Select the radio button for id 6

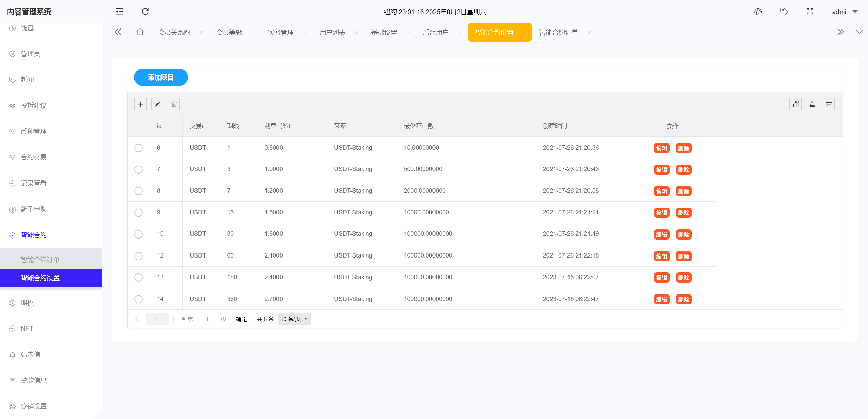138,148
